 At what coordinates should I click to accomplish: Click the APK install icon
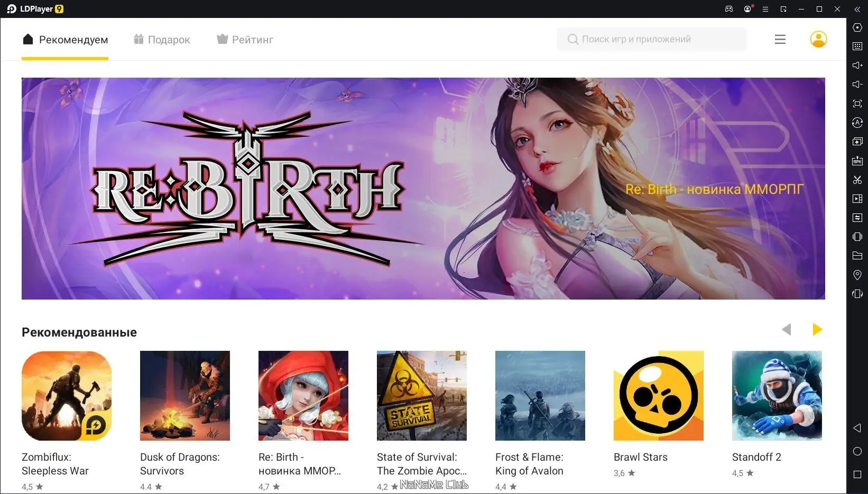[857, 161]
